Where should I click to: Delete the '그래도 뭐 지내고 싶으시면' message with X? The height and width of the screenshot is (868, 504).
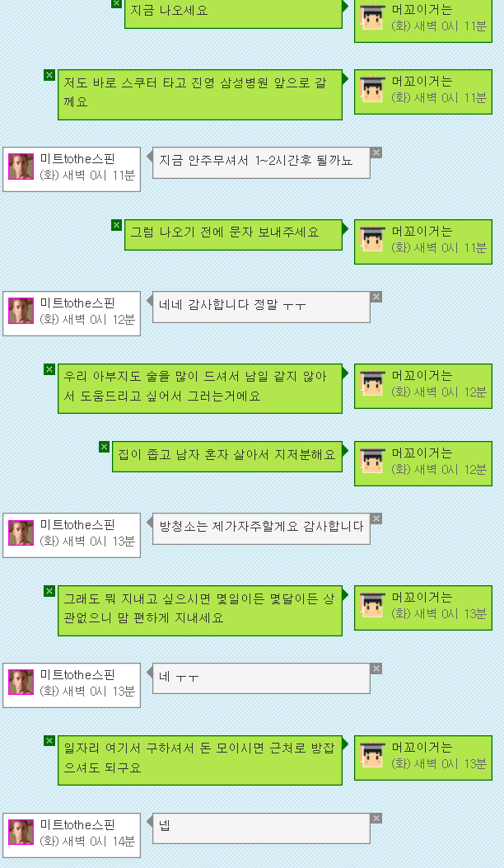[x=49, y=591]
